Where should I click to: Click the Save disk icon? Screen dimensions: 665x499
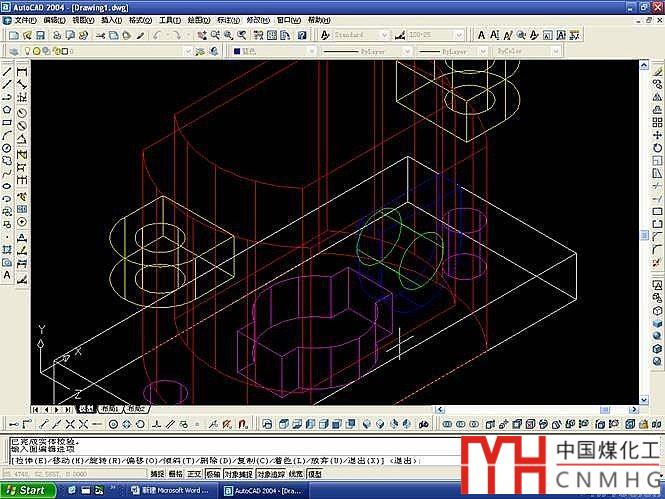coord(40,35)
